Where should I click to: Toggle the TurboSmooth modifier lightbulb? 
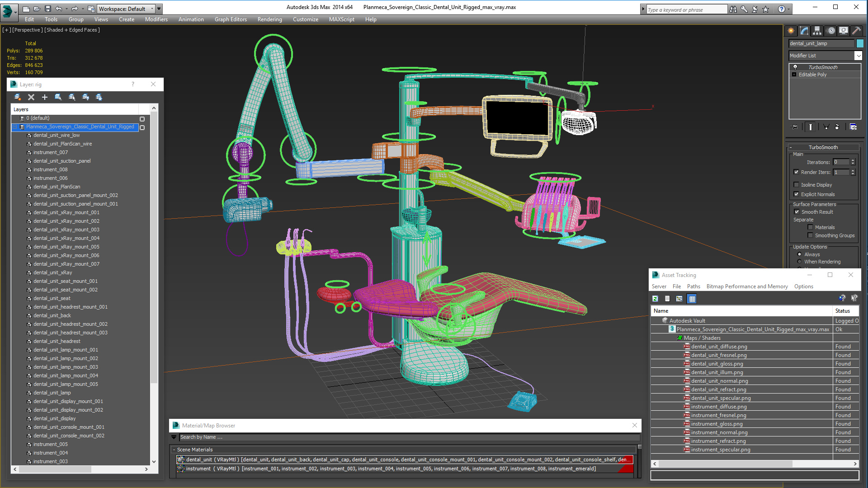(x=795, y=67)
